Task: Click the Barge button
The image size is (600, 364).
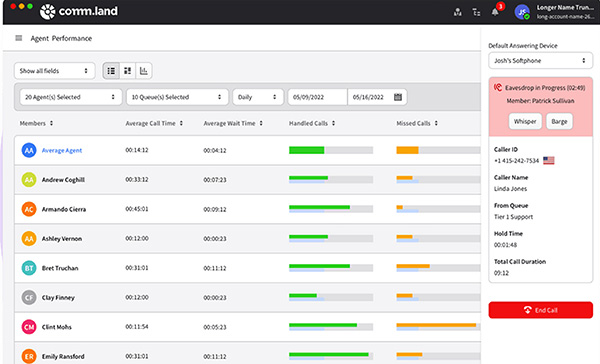Action: point(559,121)
